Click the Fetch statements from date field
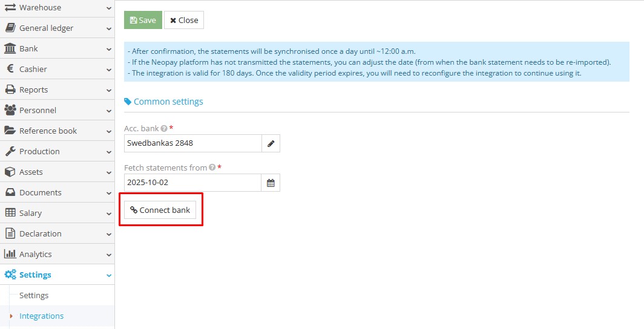 [x=192, y=183]
